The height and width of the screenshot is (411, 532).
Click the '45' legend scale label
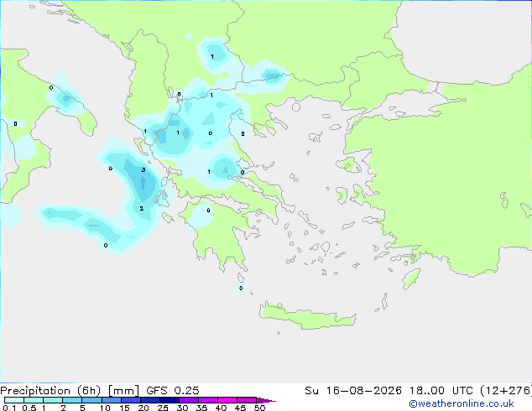tap(240, 408)
